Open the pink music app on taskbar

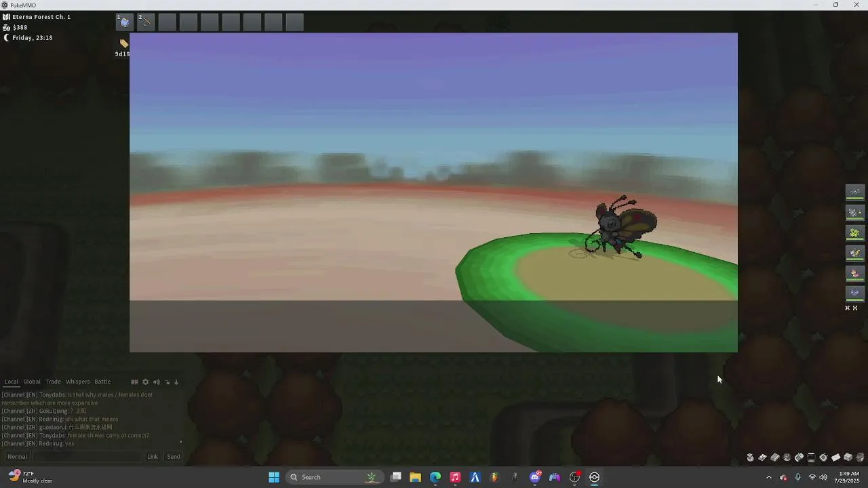click(x=455, y=477)
